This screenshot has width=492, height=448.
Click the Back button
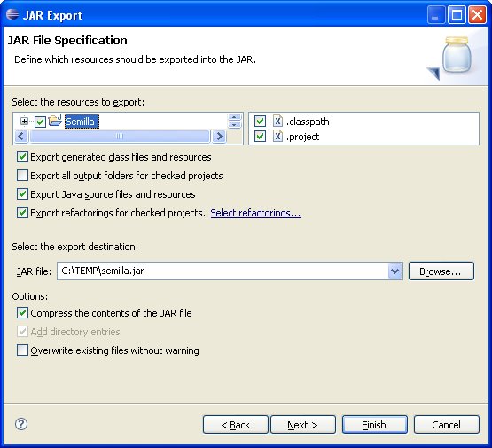coord(235,425)
